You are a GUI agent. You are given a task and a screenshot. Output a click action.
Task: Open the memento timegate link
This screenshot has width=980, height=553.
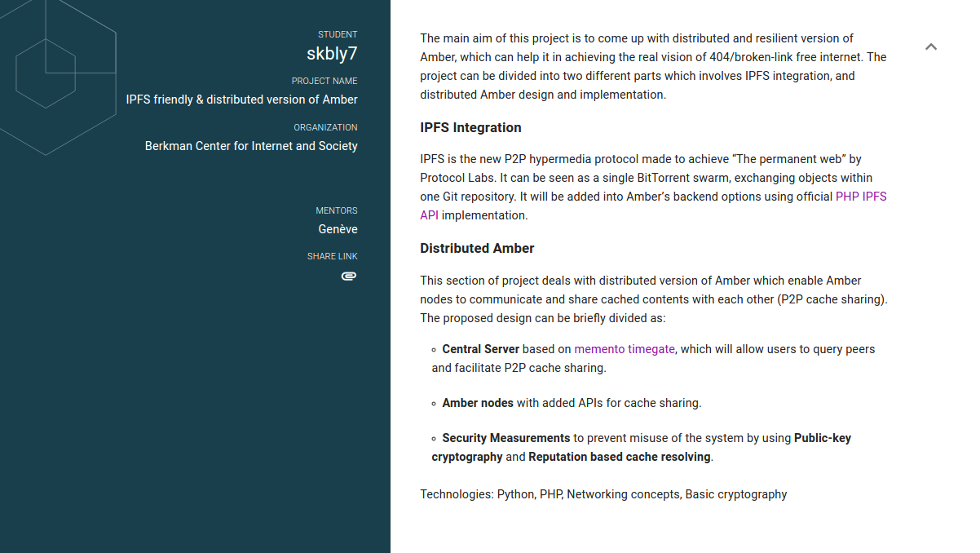[x=625, y=349]
